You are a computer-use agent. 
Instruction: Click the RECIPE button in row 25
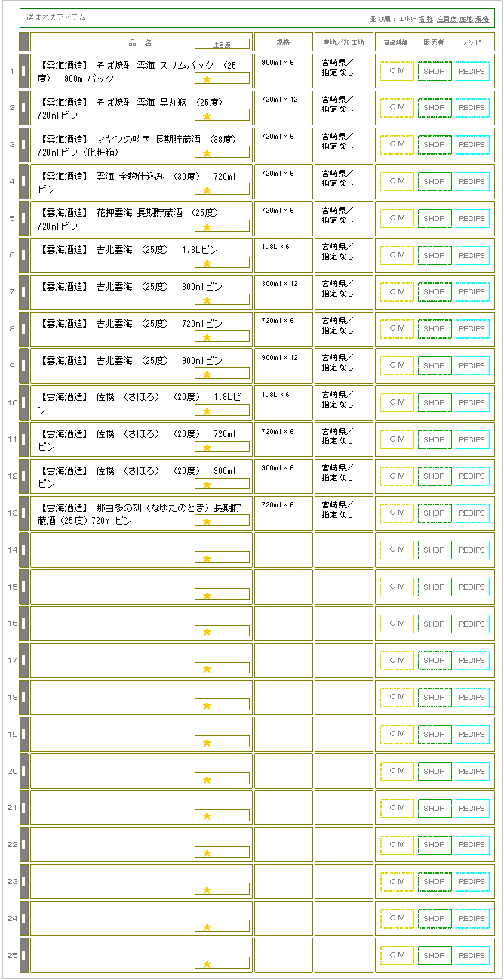472,955
